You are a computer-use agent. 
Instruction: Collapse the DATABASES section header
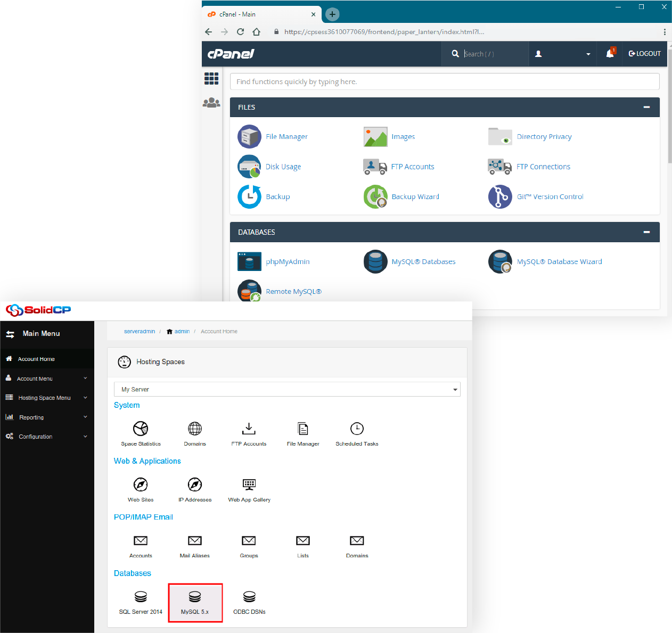(x=647, y=232)
